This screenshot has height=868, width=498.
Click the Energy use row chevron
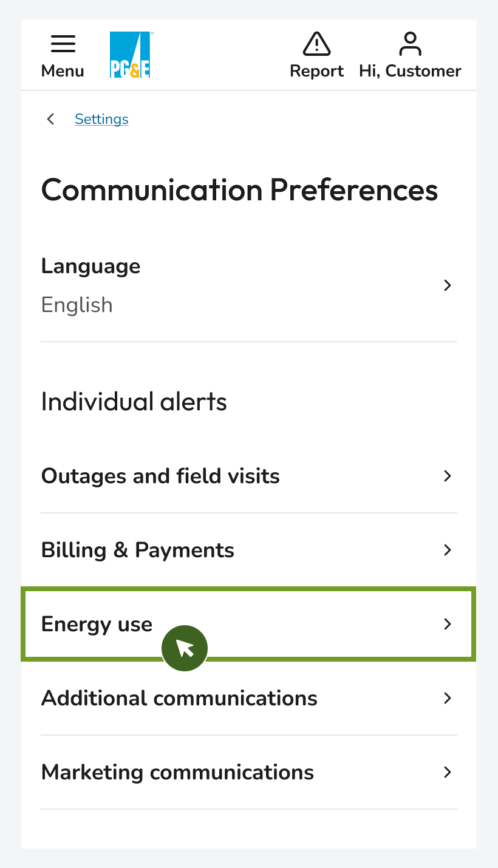[x=448, y=624]
